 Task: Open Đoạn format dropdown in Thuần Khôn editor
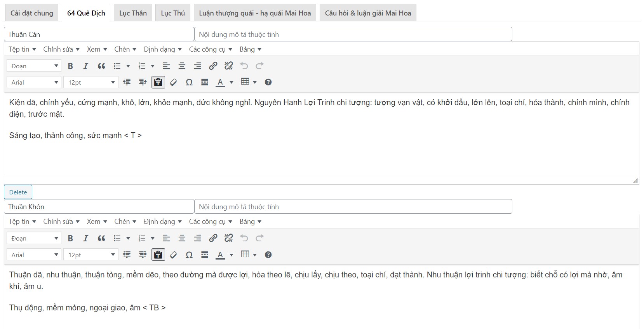pos(34,238)
